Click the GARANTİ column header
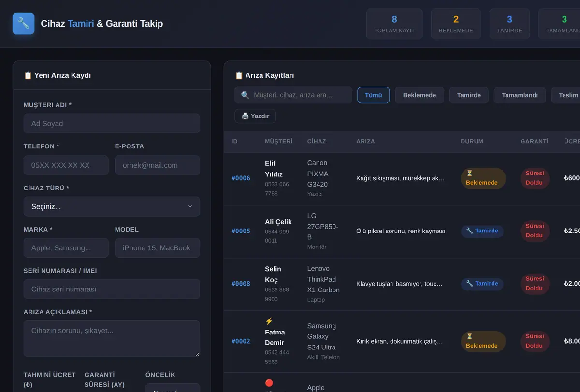 tap(535, 142)
